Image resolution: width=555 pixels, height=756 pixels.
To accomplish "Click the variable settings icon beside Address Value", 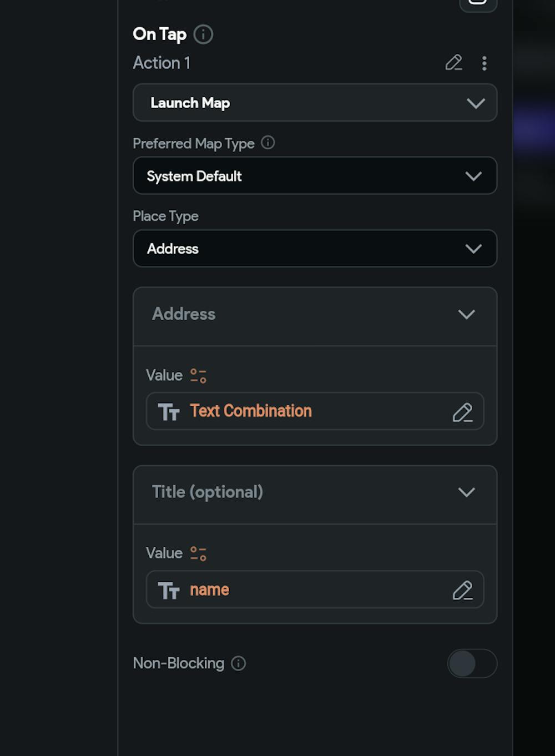I will click(x=198, y=376).
